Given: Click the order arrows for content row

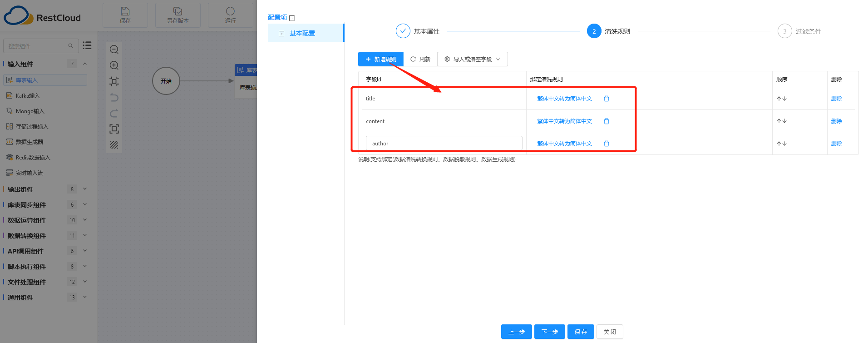Looking at the screenshot, I should (781, 121).
